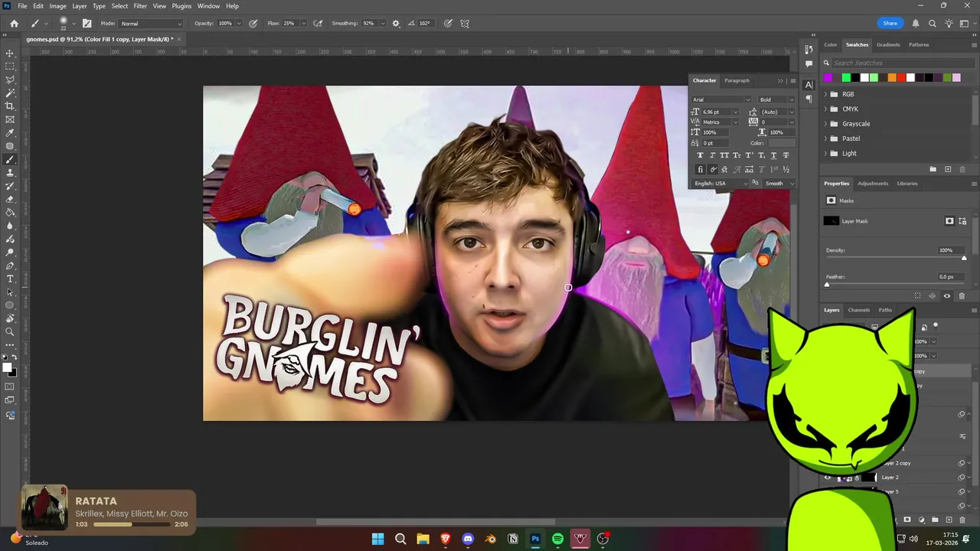The height and width of the screenshot is (551, 980).
Task: Expand the RGB swatch group
Action: (825, 94)
